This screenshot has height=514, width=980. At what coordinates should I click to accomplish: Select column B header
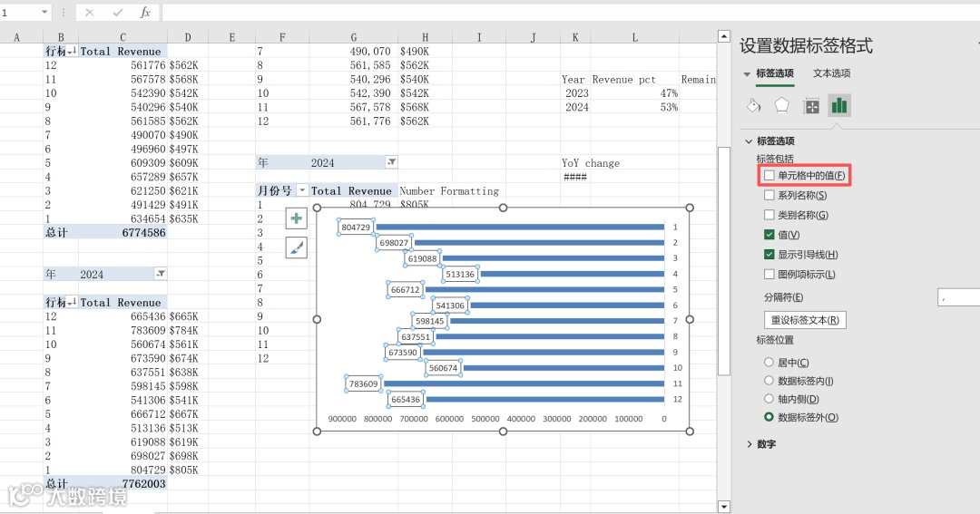pos(61,37)
